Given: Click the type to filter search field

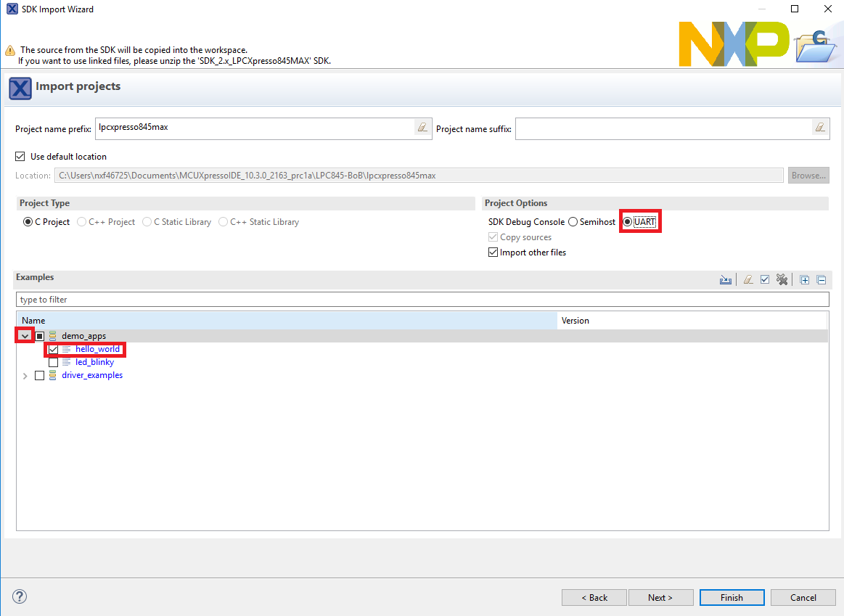Looking at the screenshot, I should 422,300.
